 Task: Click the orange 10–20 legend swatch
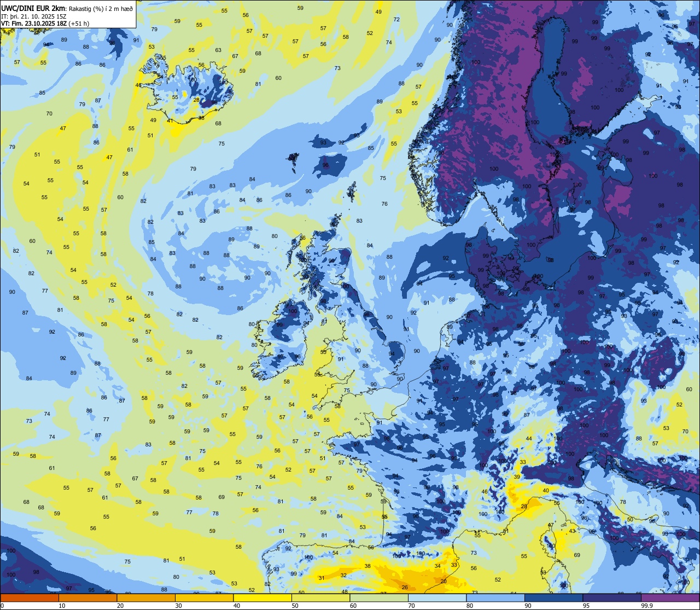pos(87,597)
